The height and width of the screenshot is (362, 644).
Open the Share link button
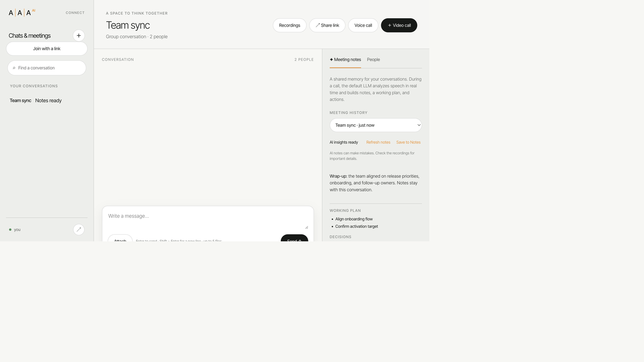tap(327, 25)
